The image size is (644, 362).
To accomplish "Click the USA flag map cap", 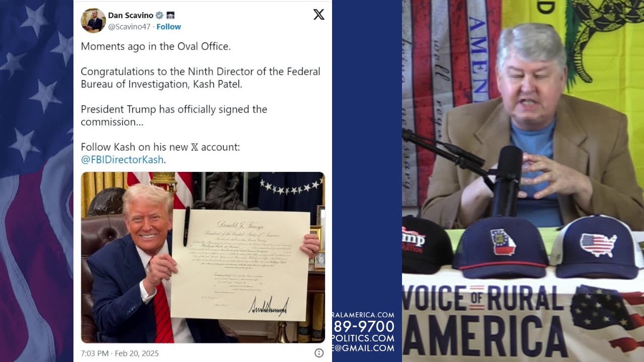I will (597, 246).
